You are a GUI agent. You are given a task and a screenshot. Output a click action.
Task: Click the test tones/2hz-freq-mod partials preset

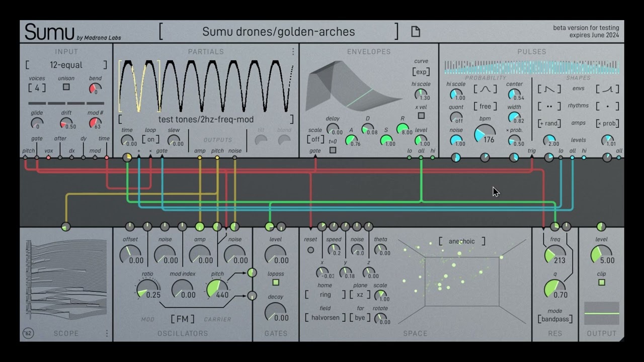[x=206, y=120]
